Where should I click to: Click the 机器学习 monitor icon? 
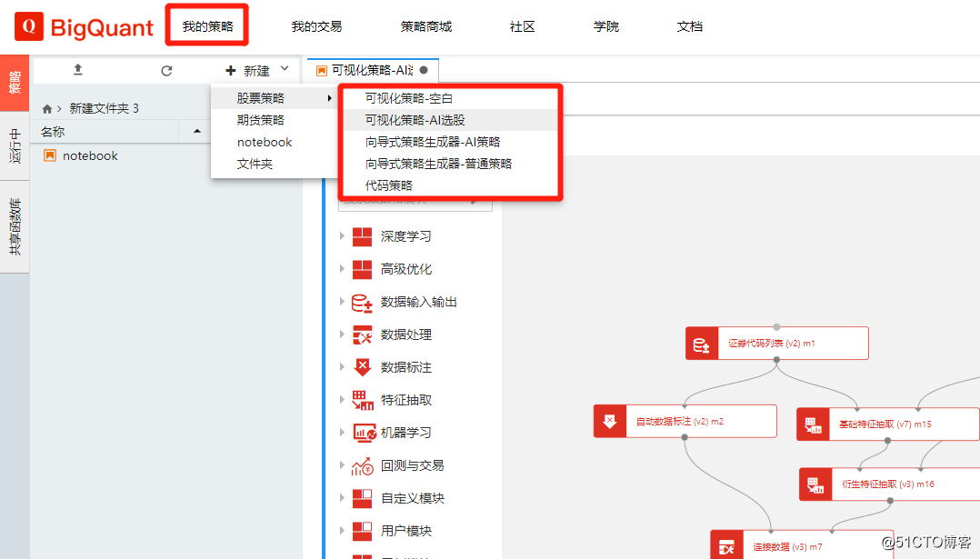pos(364,433)
